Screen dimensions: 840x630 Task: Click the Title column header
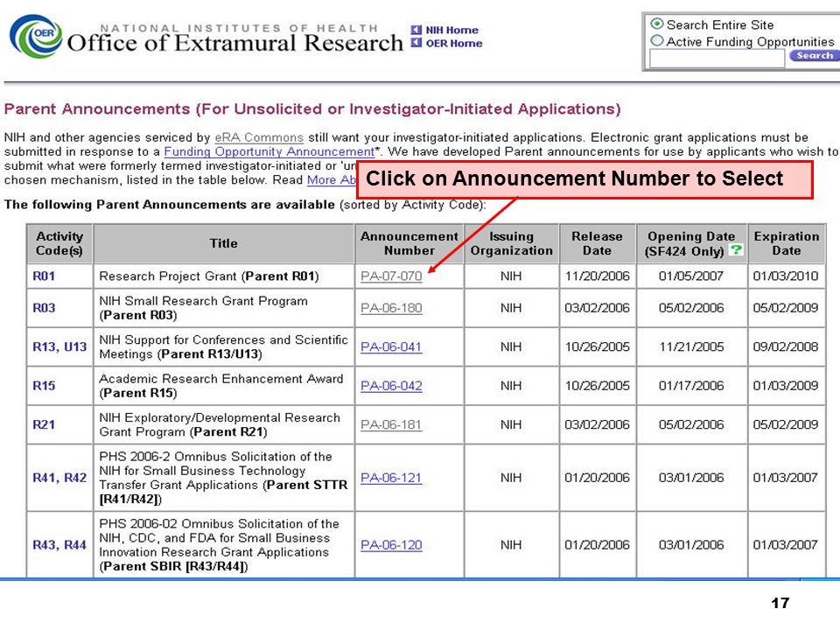(x=224, y=243)
